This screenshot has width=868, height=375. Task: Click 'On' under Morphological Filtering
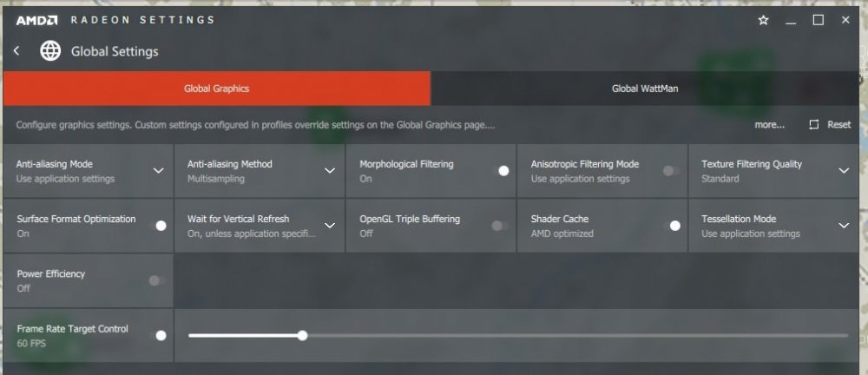[365, 179]
